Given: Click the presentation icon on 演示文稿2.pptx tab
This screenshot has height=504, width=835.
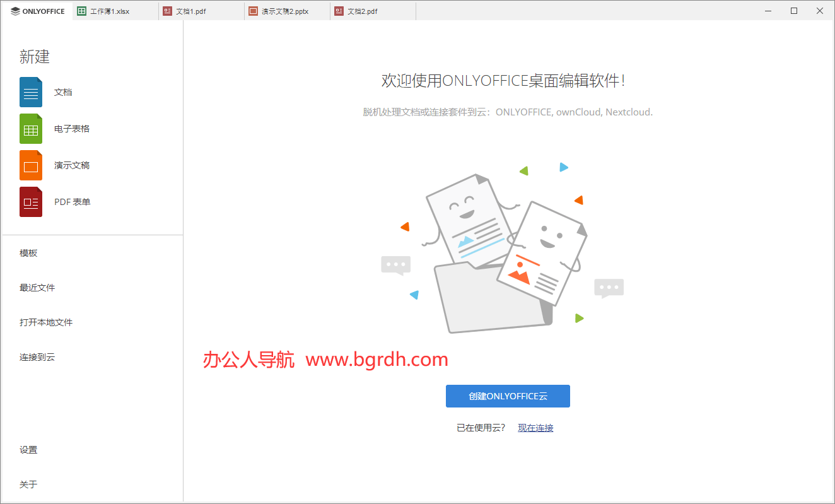Looking at the screenshot, I should click(x=254, y=11).
